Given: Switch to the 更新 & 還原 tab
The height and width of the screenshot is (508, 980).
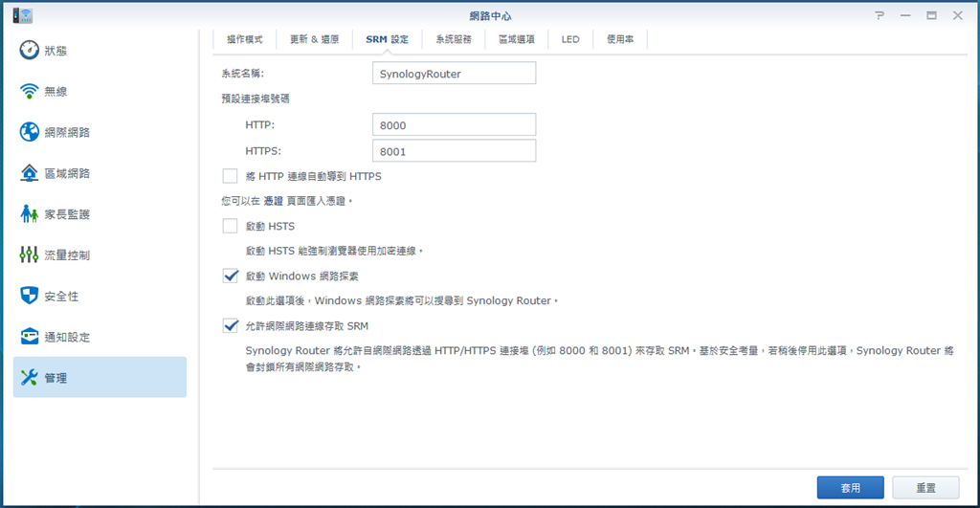Looking at the screenshot, I should [314, 39].
